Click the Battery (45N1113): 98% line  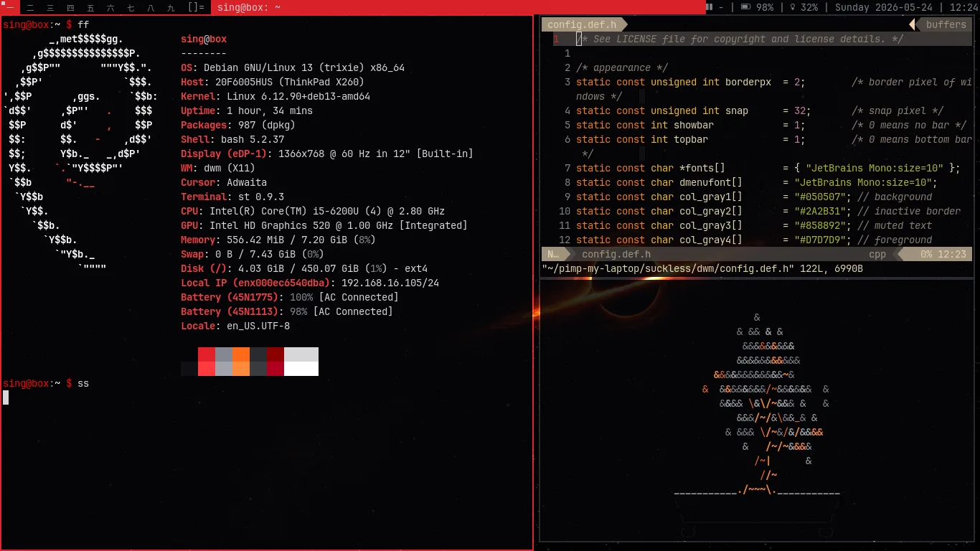coord(287,311)
